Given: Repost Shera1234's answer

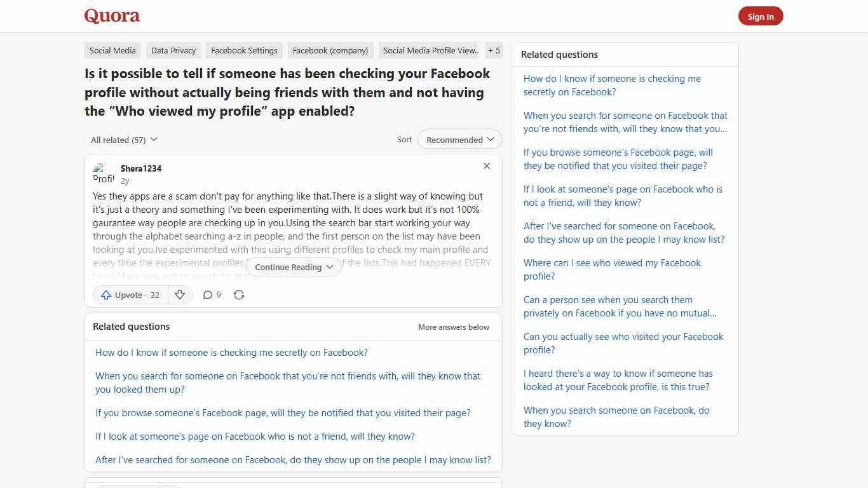Looking at the screenshot, I should 239,295.
